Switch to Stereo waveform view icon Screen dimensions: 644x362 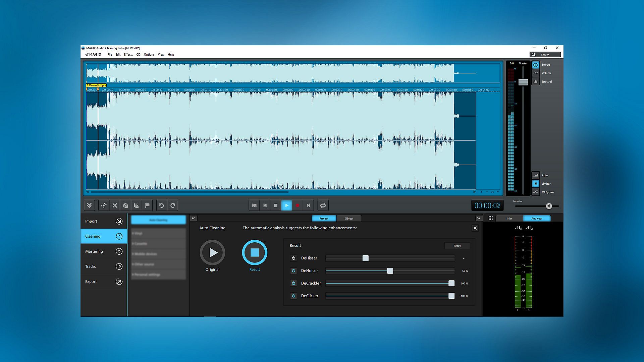click(536, 65)
